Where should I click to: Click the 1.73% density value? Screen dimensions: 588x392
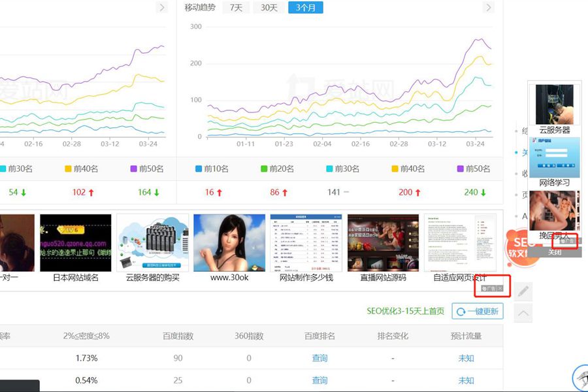coord(86,358)
